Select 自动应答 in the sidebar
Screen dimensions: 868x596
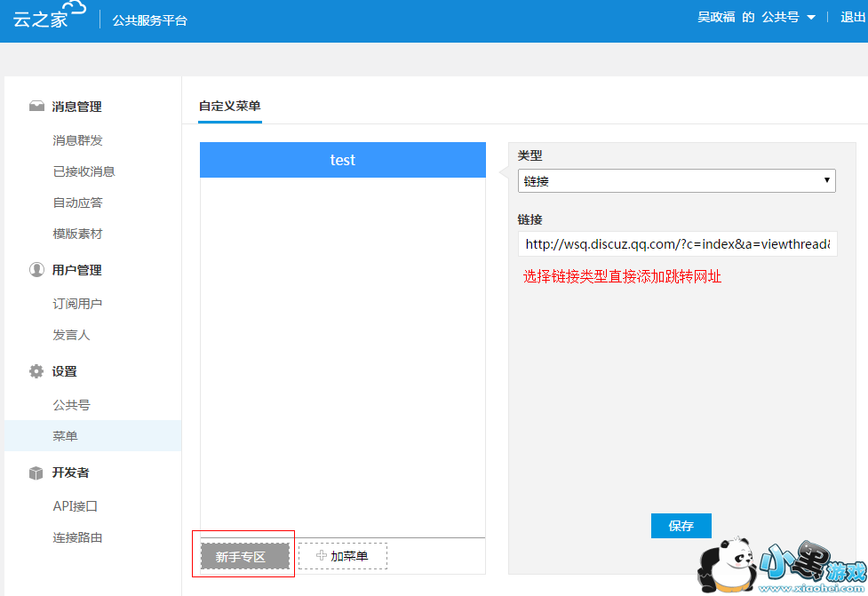click(x=78, y=203)
